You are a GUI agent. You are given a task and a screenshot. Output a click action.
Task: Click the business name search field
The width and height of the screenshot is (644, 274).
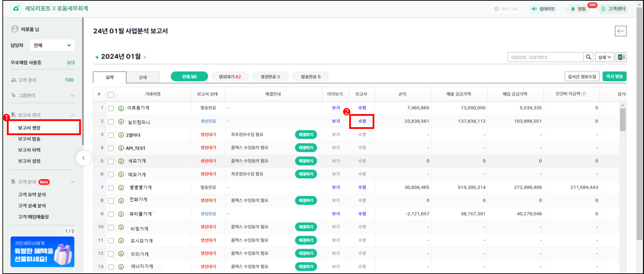545,57
